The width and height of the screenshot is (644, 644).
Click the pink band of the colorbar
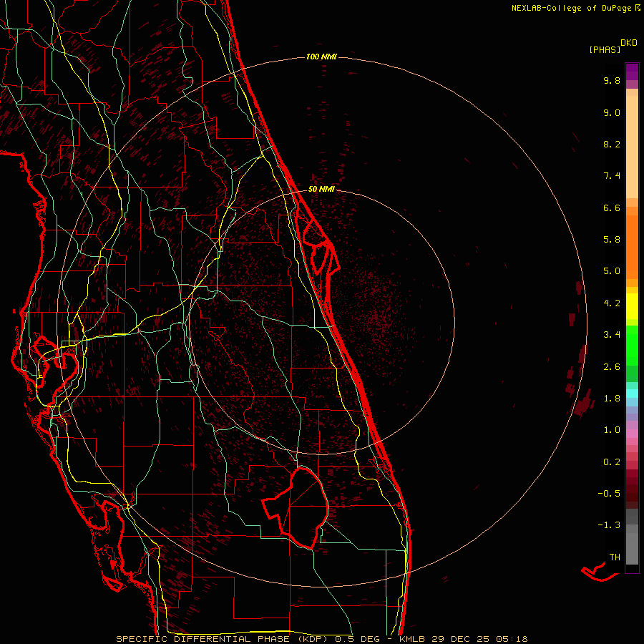632,434
